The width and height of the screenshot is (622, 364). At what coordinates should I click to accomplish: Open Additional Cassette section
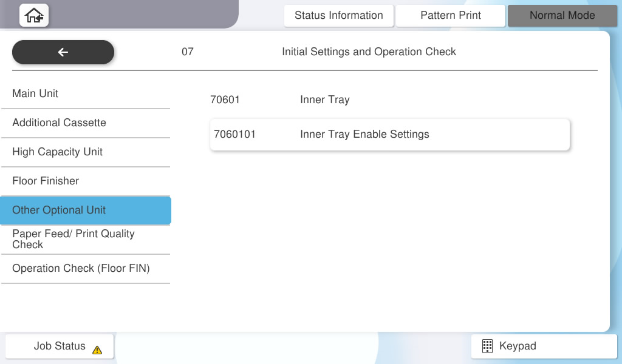85,123
